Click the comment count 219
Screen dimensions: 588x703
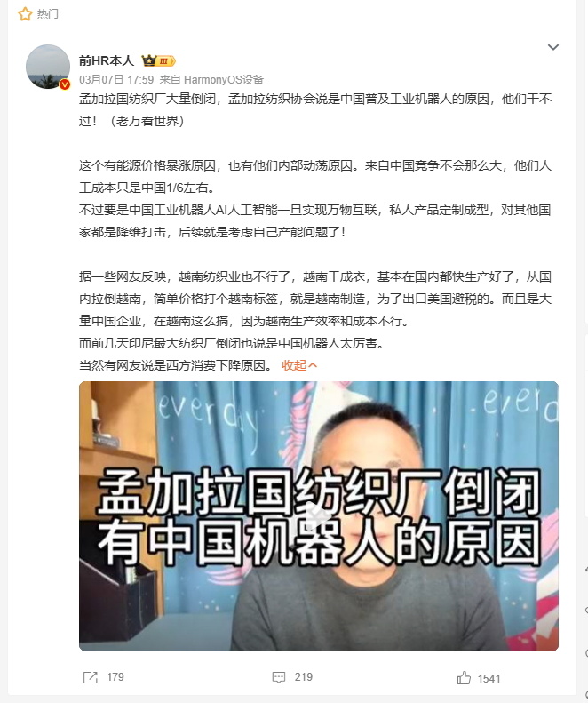click(304, 677)
